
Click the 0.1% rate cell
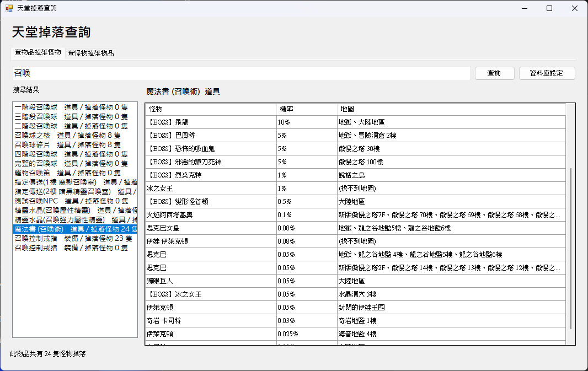[307, 215]
